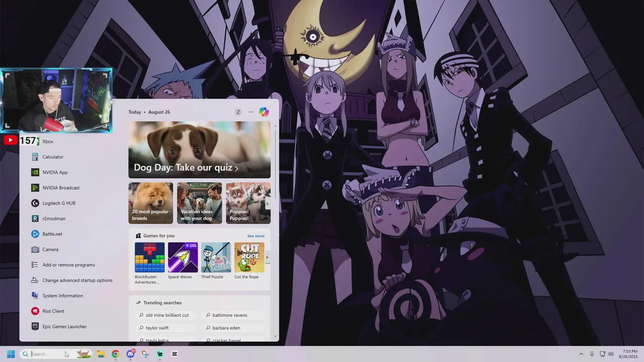This screenshot has width=644, height=362.
Task: Open System Information
Action: point(62,296)
